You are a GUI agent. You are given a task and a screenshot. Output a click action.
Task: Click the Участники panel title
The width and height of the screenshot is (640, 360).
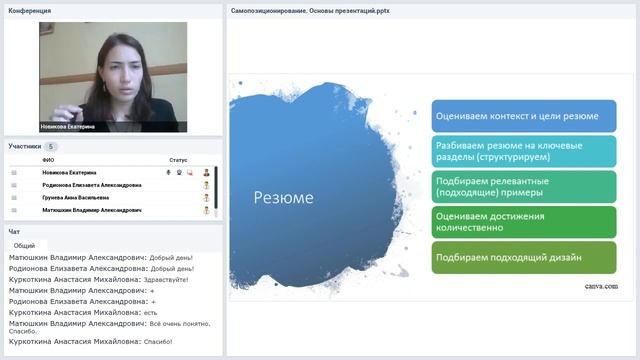[x=25, y=146]
